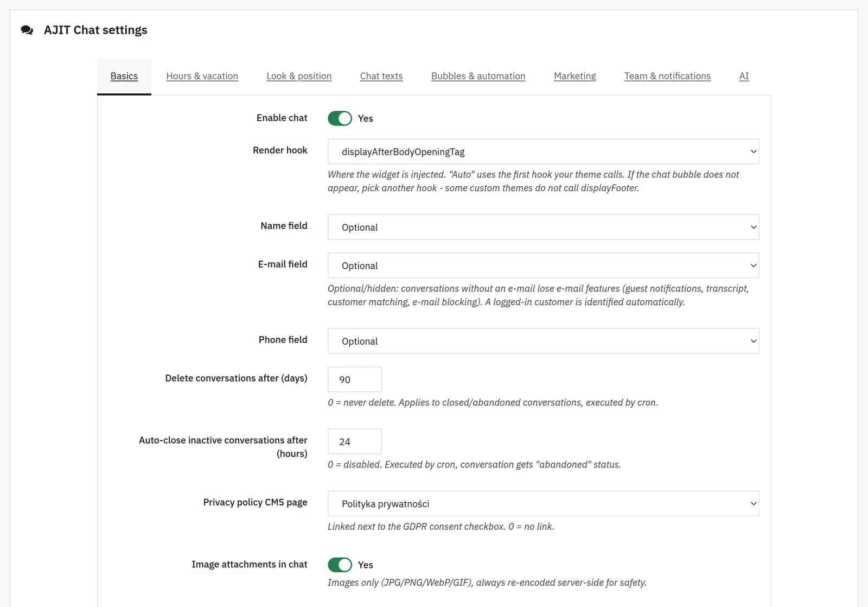Open the Render hook dropdown
Image resolution: width=868 pixels, height=607 pixels.
click(543, 151)
